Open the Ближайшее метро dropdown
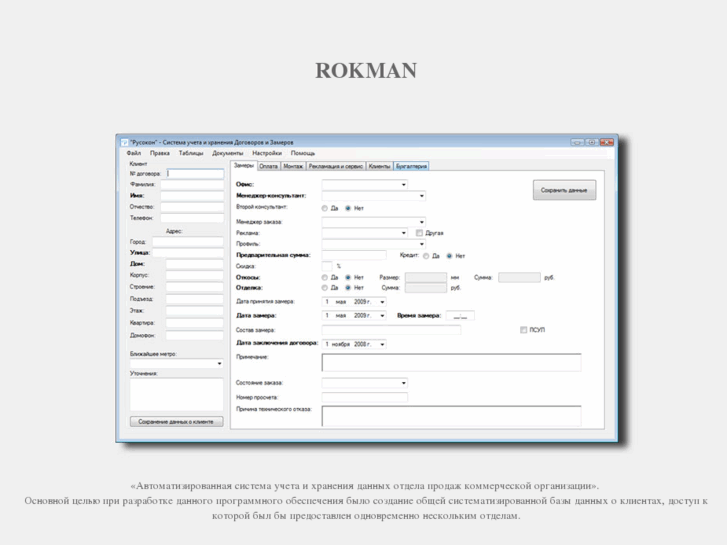This screenshot has height=545, width=727. (x=219, y=364)
